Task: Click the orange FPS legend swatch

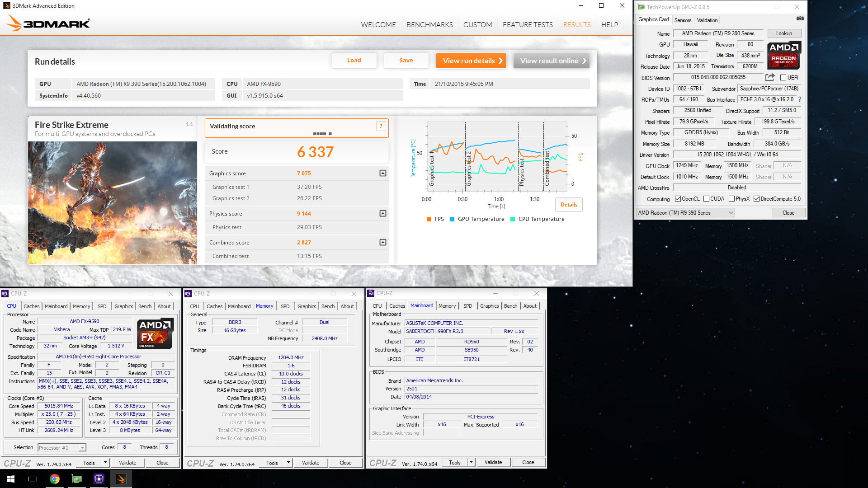Action: [429, 219]
